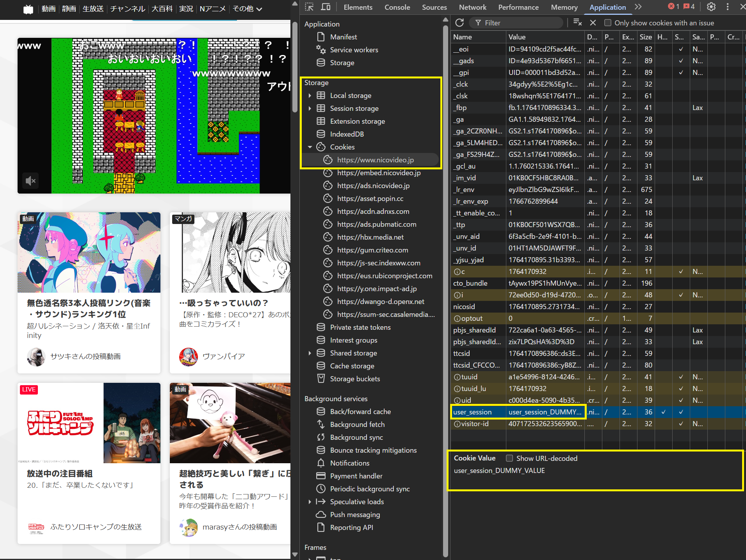
Task: Select the inspect element tool in DevTools
Action: pyautogui.click(x=309, y=7)
